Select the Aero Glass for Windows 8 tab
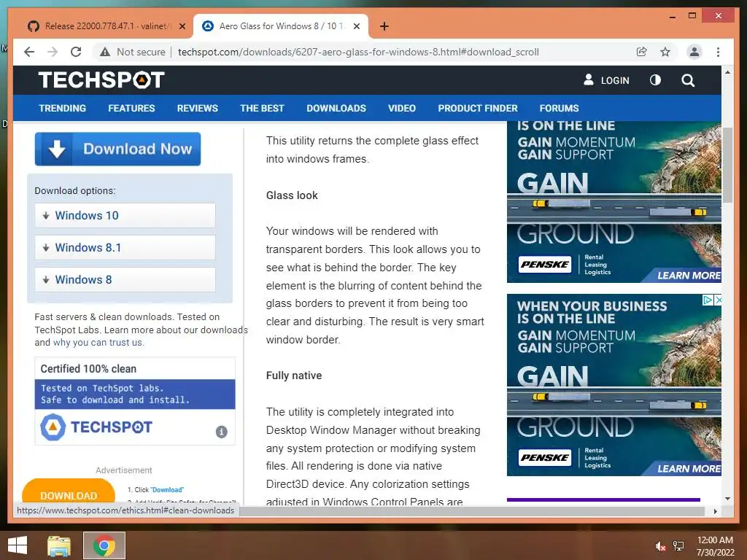Screen dimensions: 747x560 [281, 26]
